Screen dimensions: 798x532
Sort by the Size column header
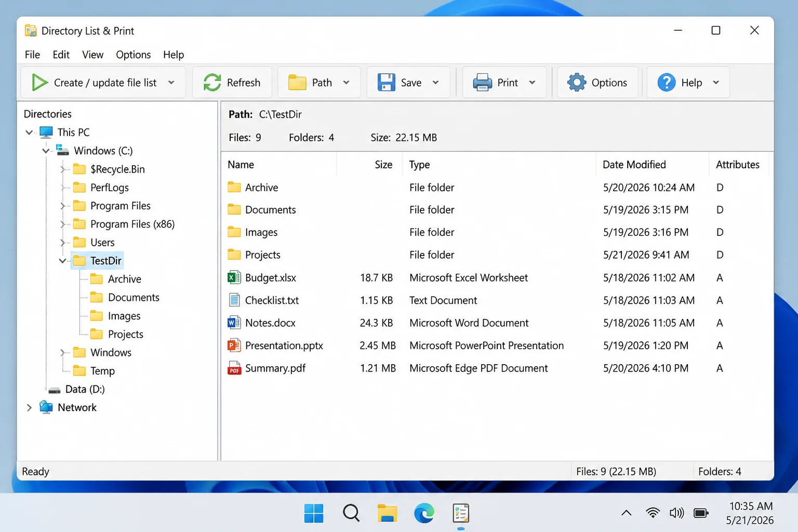click(x=384, y=165)
